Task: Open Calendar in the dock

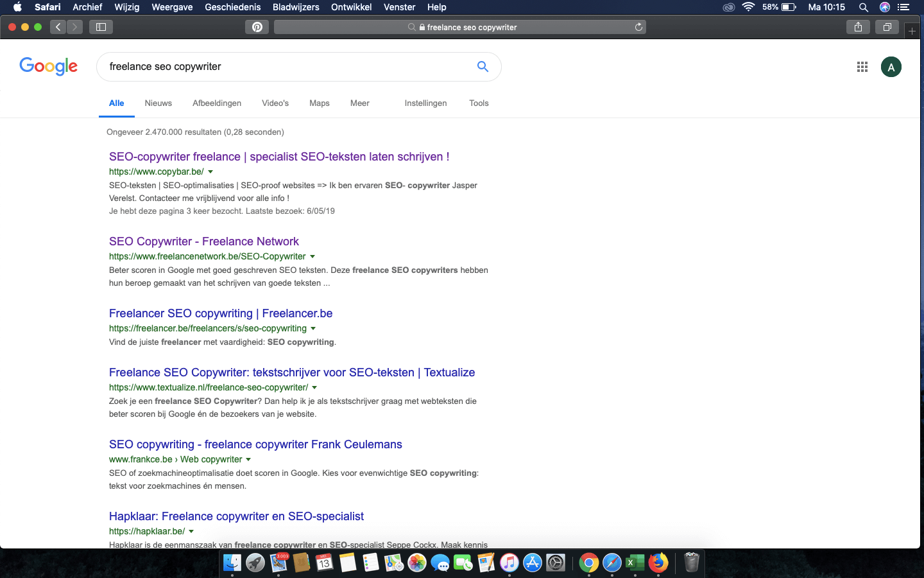Action: click(325, 563)
